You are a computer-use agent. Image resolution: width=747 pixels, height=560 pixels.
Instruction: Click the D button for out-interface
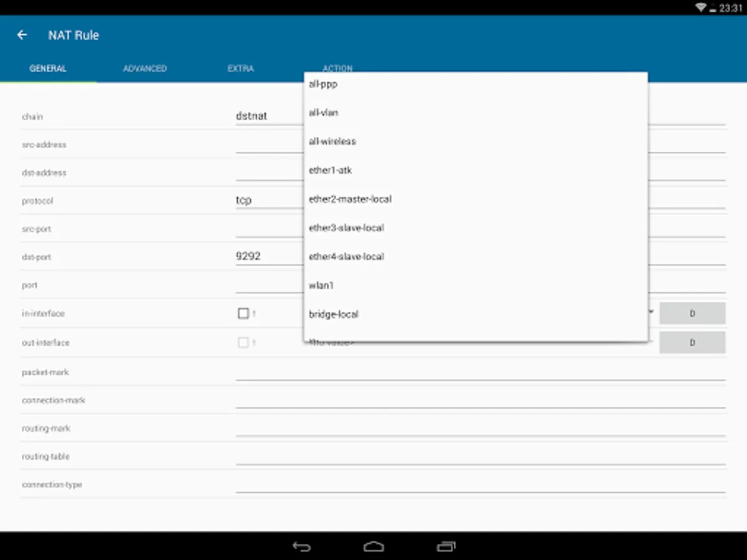[692, 342]
